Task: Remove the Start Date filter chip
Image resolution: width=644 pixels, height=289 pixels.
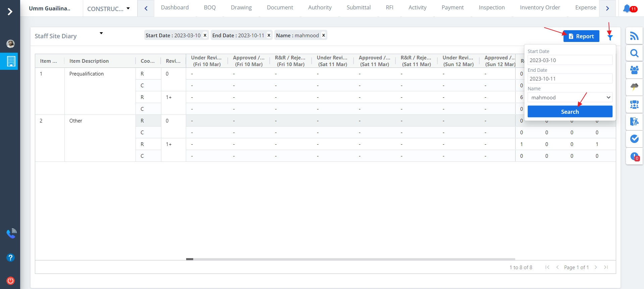Action: tap(205, 35)
